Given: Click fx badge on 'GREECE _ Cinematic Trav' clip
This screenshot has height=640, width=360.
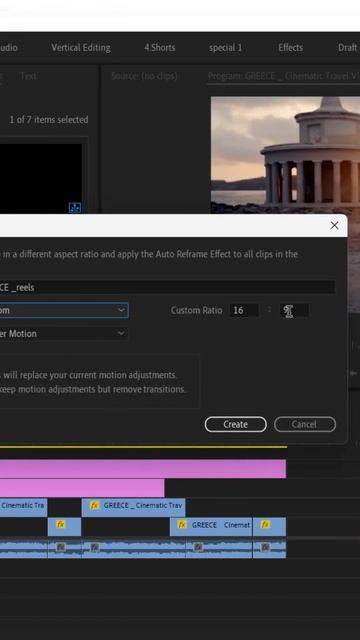Looking at the screenshot, I should click(95, 505).
